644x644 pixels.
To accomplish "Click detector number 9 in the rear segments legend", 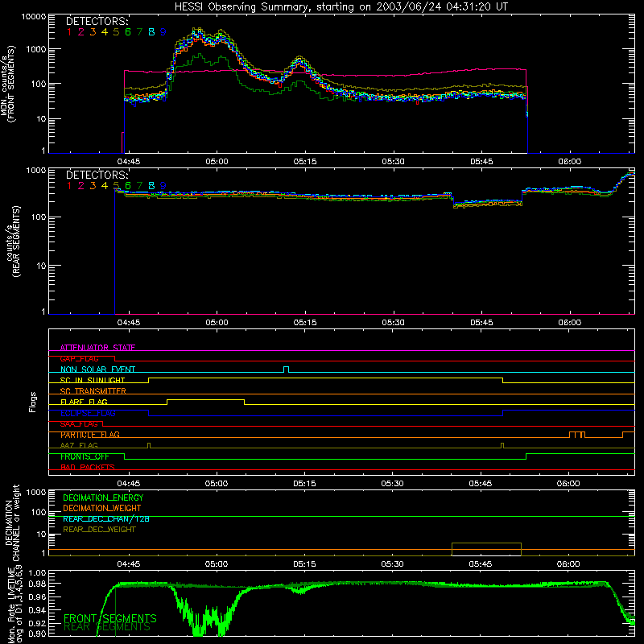I will (x=163, y=186).
